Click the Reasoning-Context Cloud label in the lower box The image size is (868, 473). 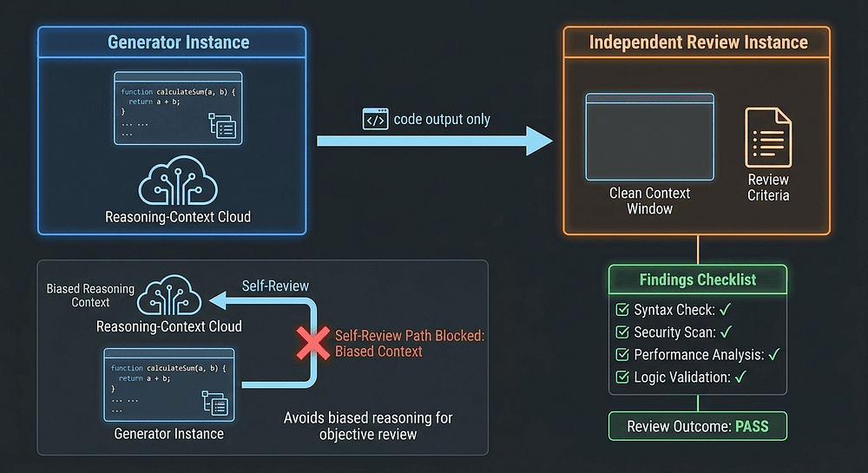pyautogui.click(x=169, y=326)
